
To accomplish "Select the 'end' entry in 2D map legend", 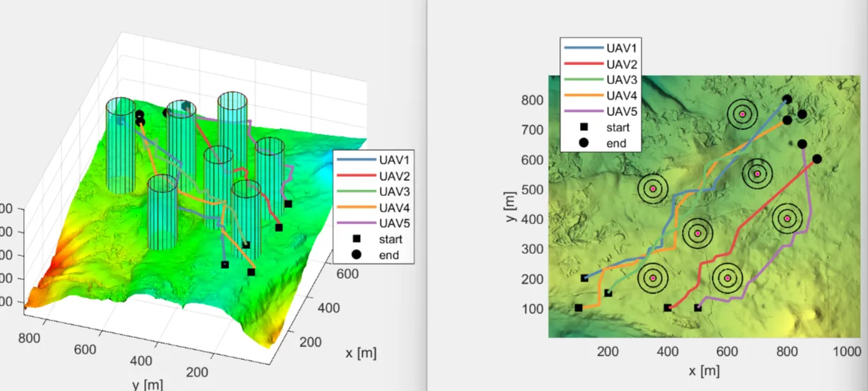I will point(615,144).
